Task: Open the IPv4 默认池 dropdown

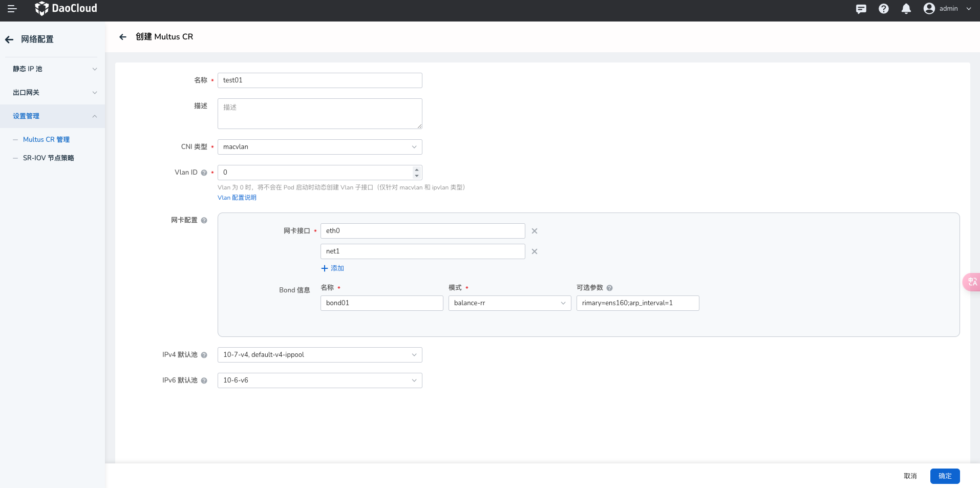Action: tap(320, 355)
